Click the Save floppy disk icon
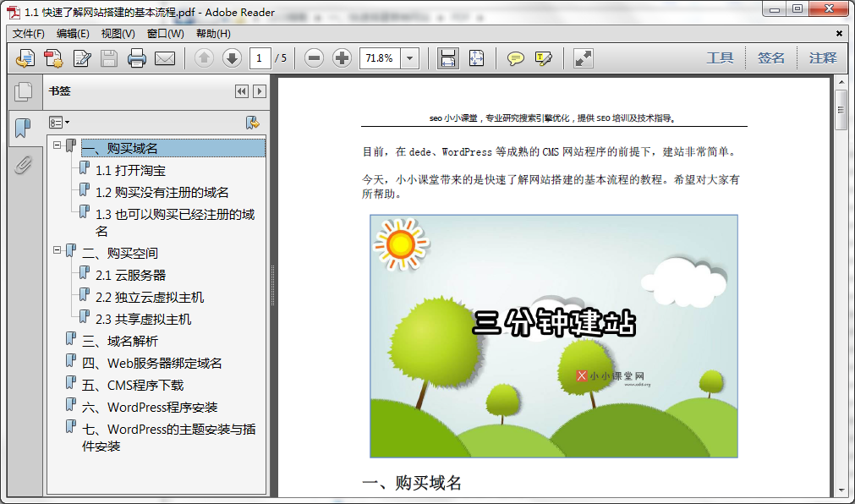 pos(109,58)
